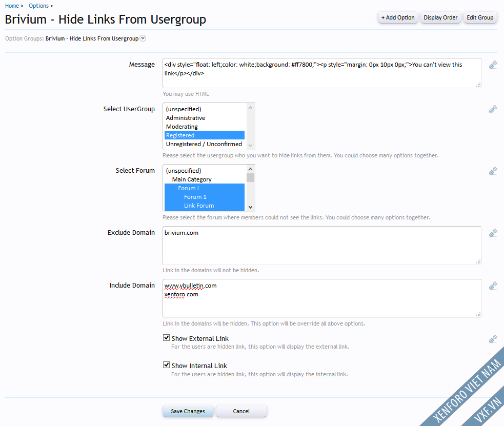Select Forum 1 in Forum list
Viewport: 504px width, 426px height.
(x=205, y=197)
